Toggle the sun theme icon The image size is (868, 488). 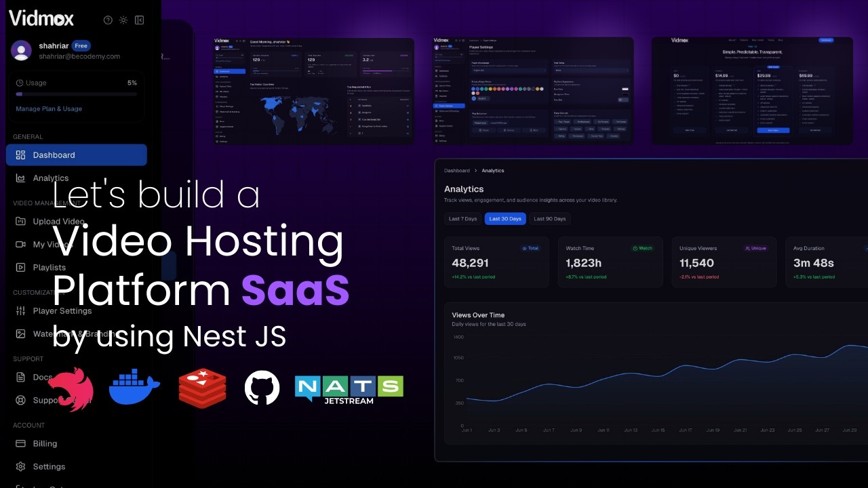pyautogui.click(x=123, y=20)
